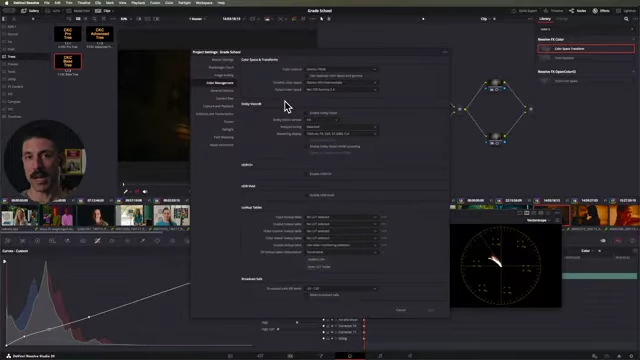Open the DaVinci Resolve application menu
640x360 pixels.
tap(26, 2)
